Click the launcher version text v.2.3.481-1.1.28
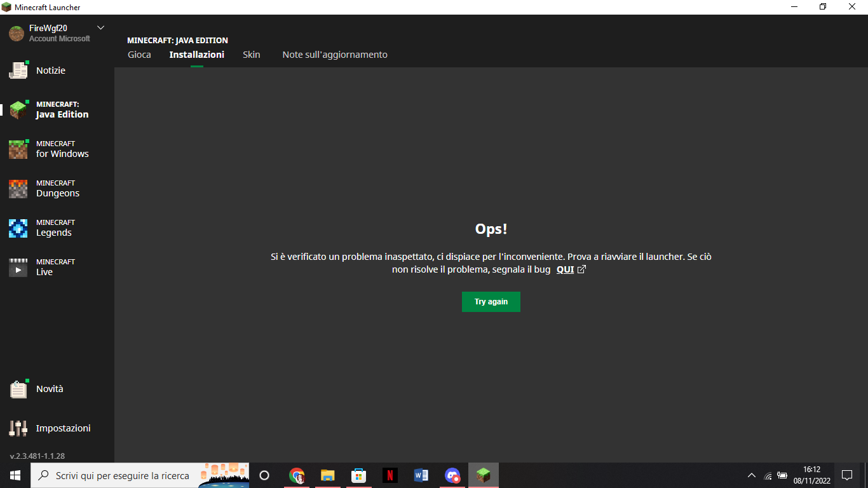Screen dimensions: 868x488 pyautogui.click(x=37, y=456)
